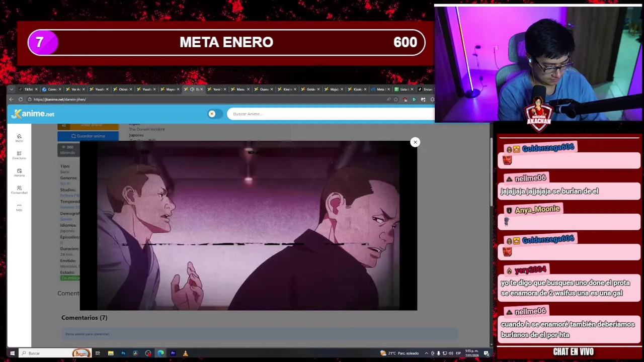Screen dimensions: 644x362
Task: Reload the page with the browser refresh icon
Action: (x=21, y=99)
